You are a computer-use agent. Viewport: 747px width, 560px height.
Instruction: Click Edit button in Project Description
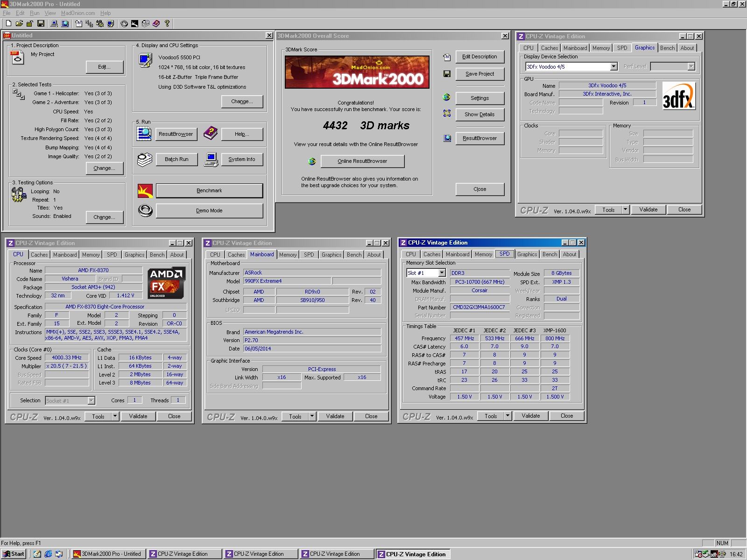coord(104,67)
